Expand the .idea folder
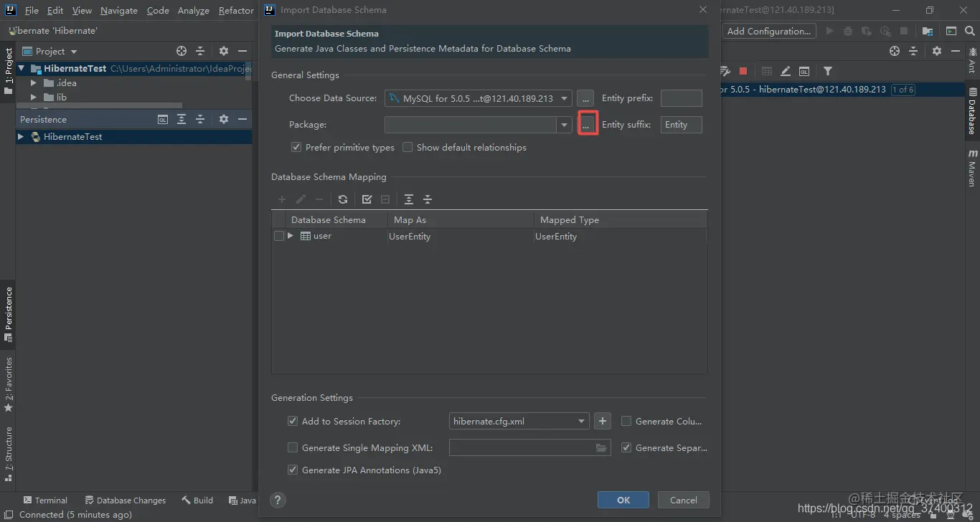The height and width of the screenshot is (522, 980). (x=33, y=83)
